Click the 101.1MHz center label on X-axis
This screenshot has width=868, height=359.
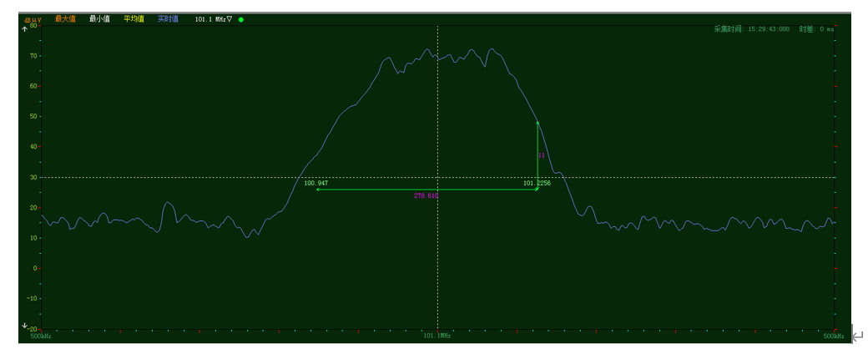pyautogui.click(x=437, y=336)
